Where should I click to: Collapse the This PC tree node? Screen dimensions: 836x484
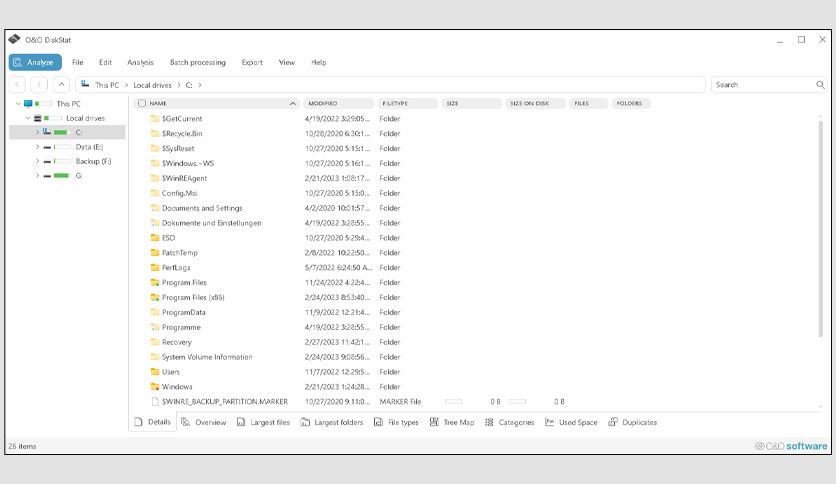(18, 103)
